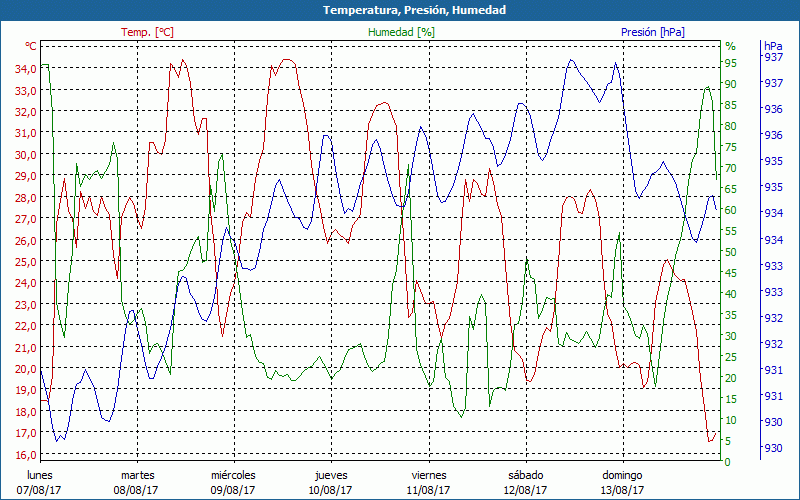Select the green Humedad [%] legend label
This screenshot has height=500, width=800.
(x=402, y=32)
